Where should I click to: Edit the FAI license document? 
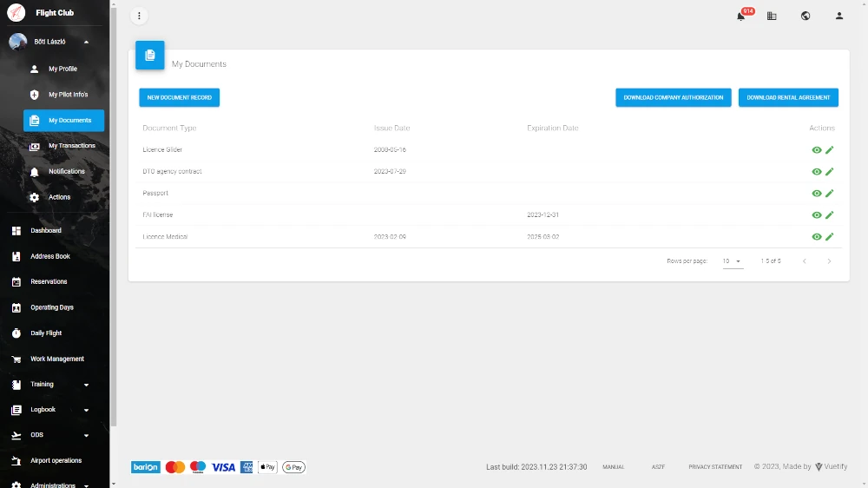point(829,215)
